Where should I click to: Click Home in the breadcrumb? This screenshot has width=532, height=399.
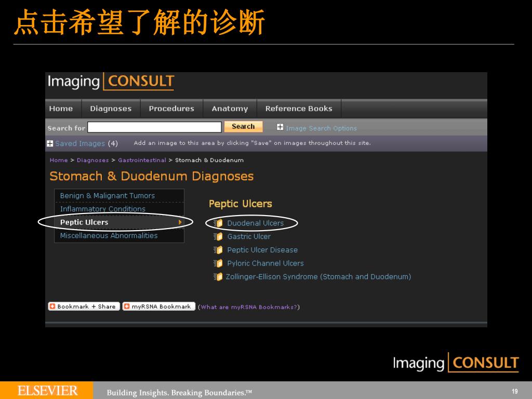point(59,160)
